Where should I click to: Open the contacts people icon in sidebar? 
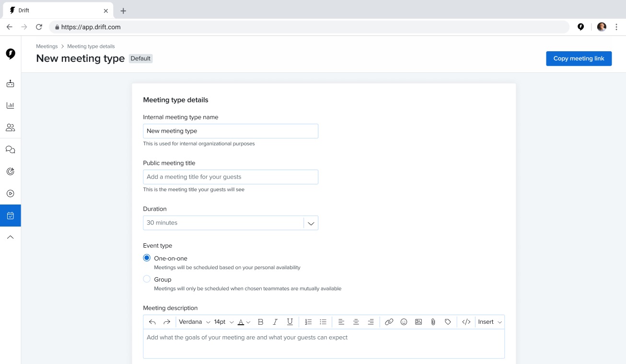11,127
